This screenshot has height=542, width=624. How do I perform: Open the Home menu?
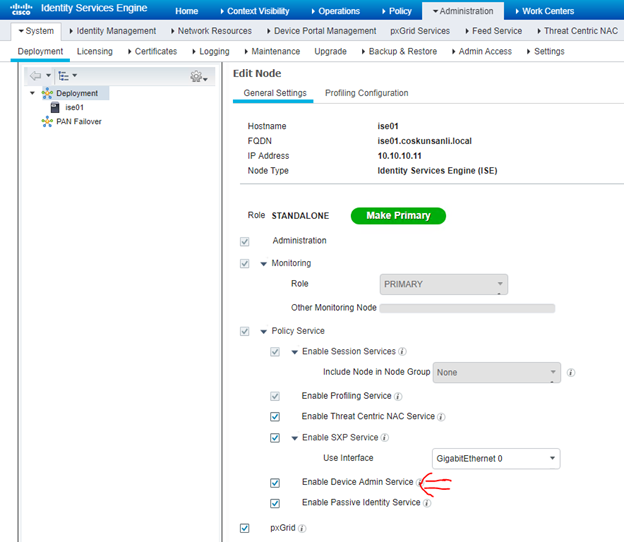[187, 11]
